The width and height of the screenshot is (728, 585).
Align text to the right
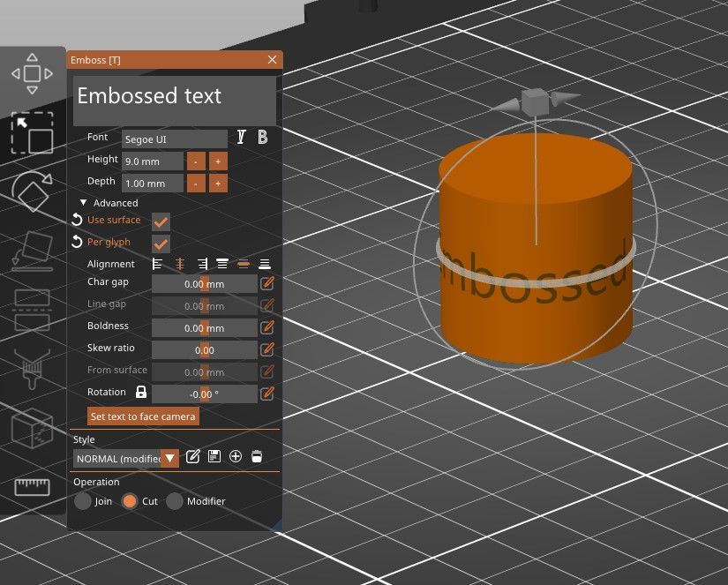(202, 264)
